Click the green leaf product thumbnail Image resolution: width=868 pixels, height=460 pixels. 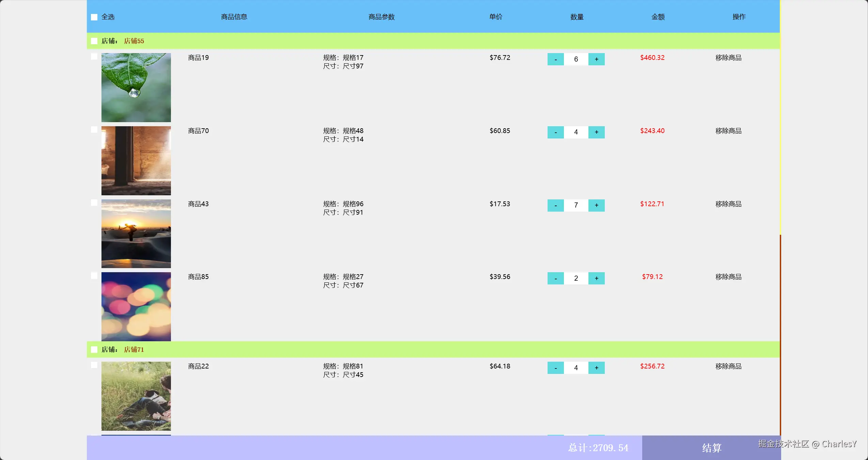(136, 87)
